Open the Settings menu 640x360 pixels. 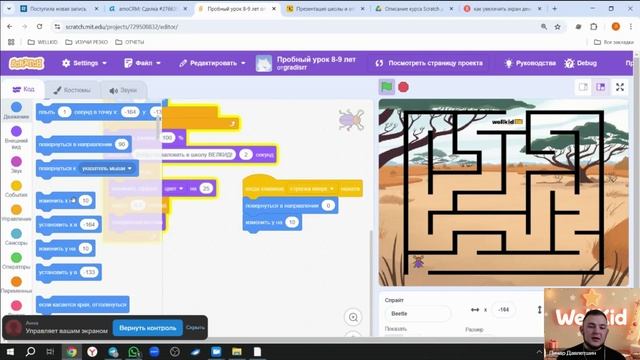(x=84, y=63)
